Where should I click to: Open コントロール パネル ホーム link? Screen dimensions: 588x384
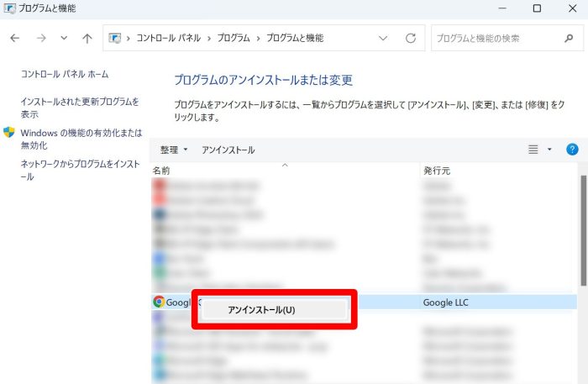click(65, 74)
